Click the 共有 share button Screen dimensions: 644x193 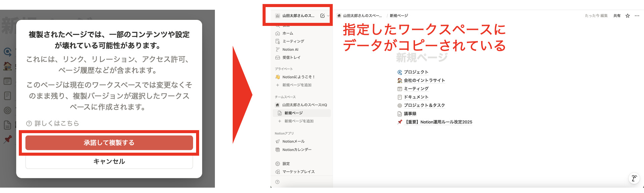point(617,16)
